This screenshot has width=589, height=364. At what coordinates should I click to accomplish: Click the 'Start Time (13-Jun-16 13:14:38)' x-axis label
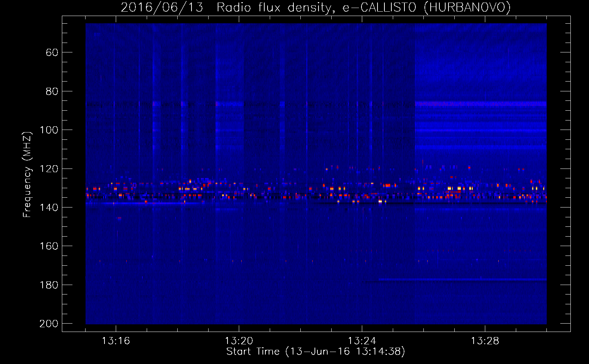tap(316, 352)
